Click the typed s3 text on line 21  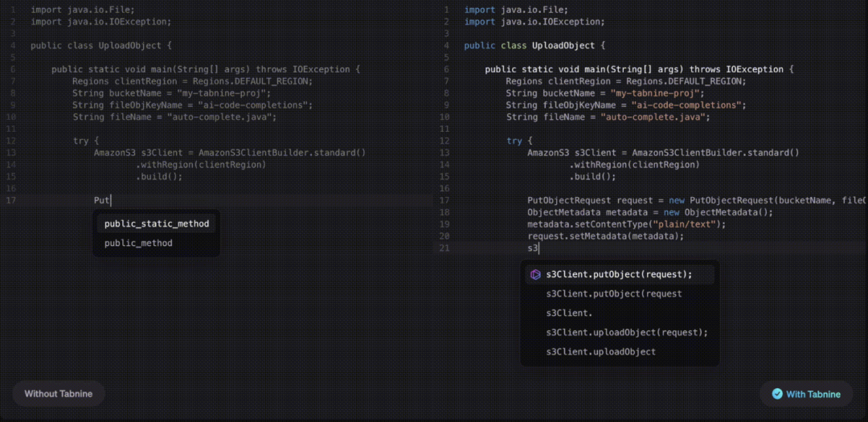tap(533, 248)
